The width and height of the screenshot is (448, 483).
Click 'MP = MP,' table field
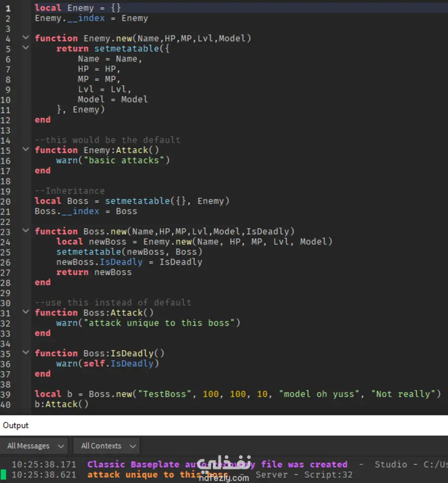click(x=99, y=79)
